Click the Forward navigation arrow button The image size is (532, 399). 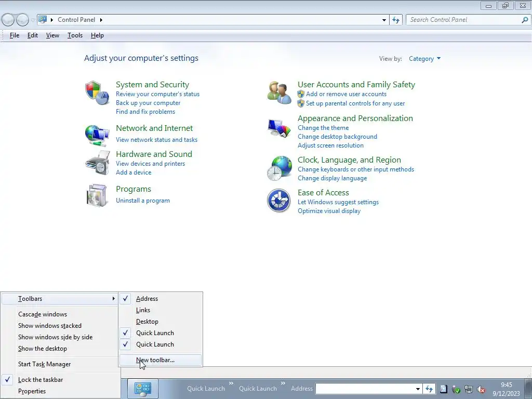22,20
